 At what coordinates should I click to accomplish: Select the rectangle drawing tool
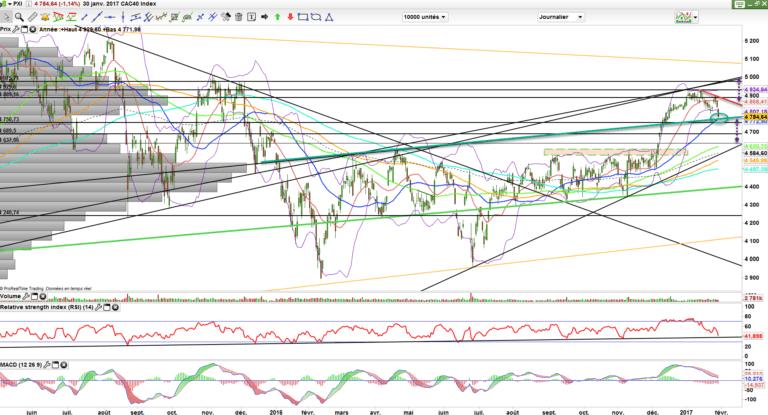tap(303, 17)
